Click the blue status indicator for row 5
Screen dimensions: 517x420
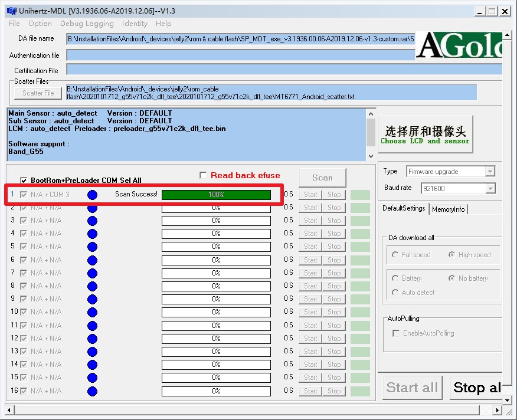tap(92, 247)
